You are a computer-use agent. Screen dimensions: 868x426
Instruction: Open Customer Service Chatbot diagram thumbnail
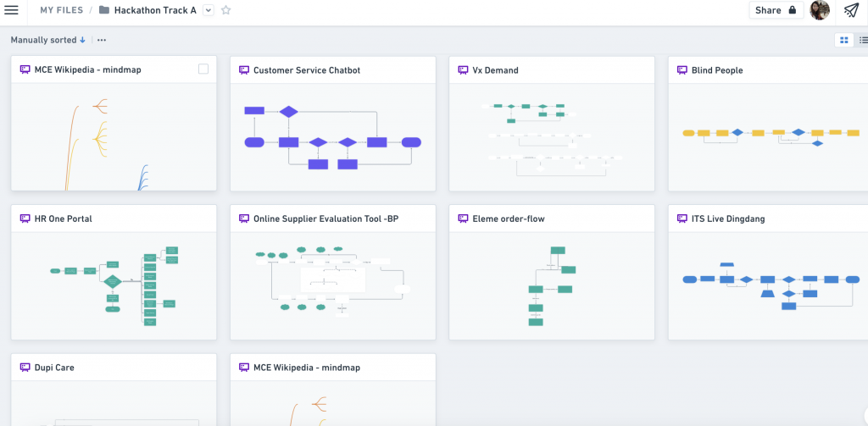click(x=332, y=137)
